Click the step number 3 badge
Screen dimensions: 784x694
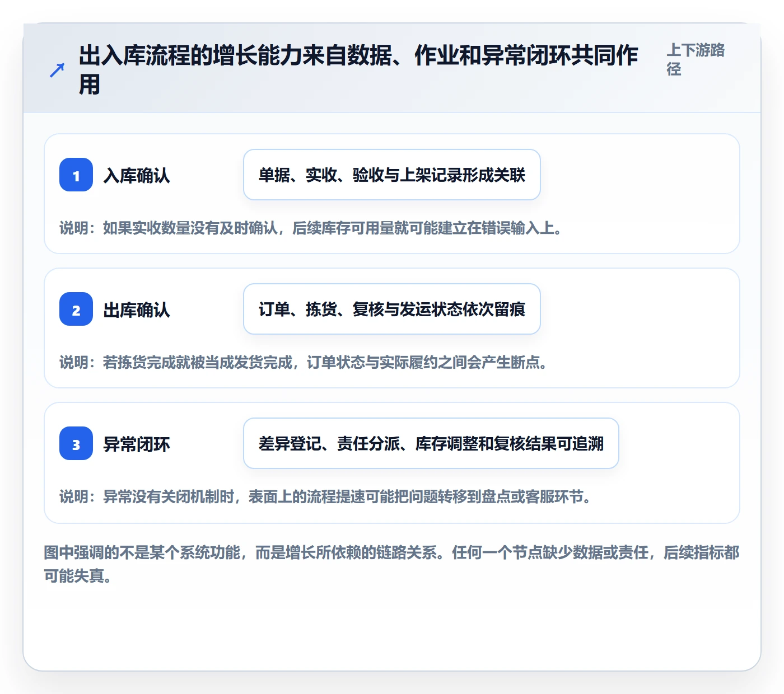[76, 443]
